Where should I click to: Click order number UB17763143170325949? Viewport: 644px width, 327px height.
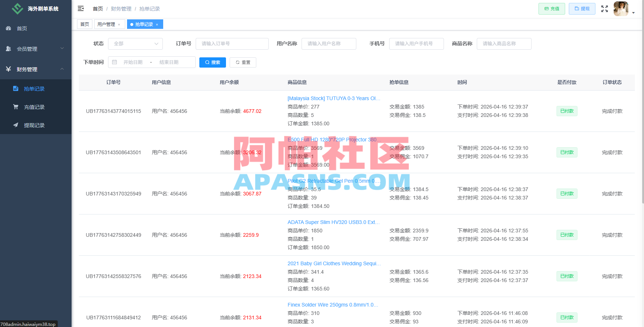(114, 194)
